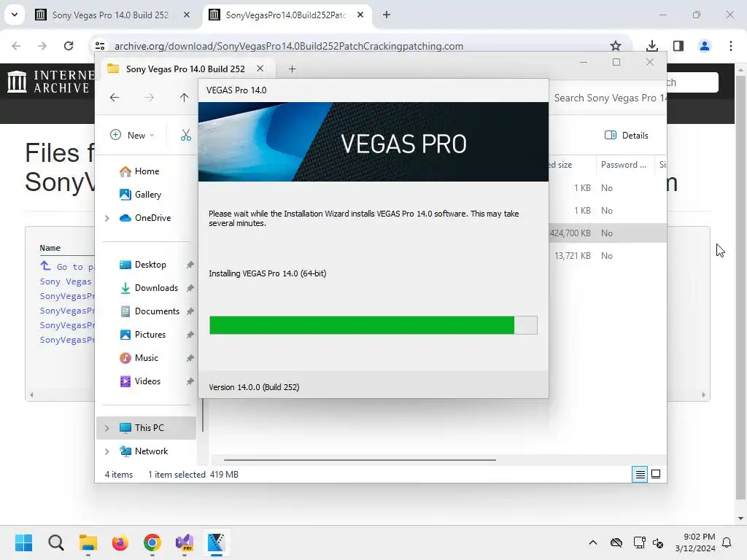Unpin Documents using its pin icon
This screenshot has height=560, width=747.
click(190, 311)
